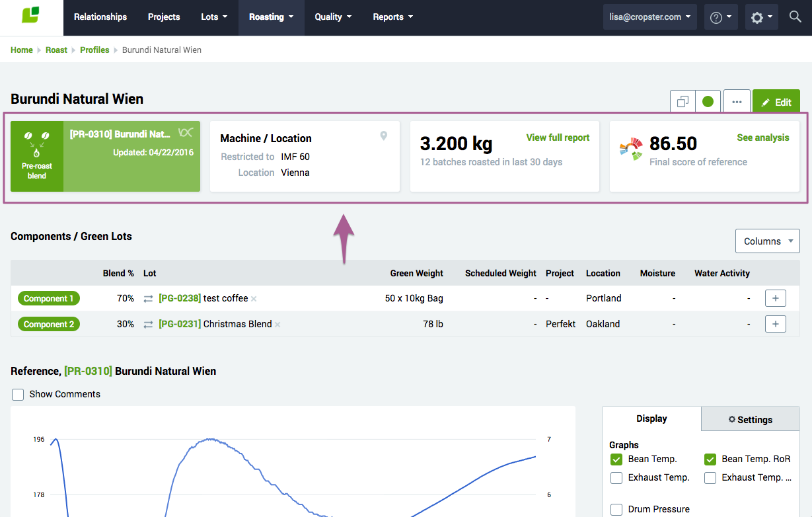Click the Perfekt project cell
This screenshot has width=812, height=517.
pos(561,325)
